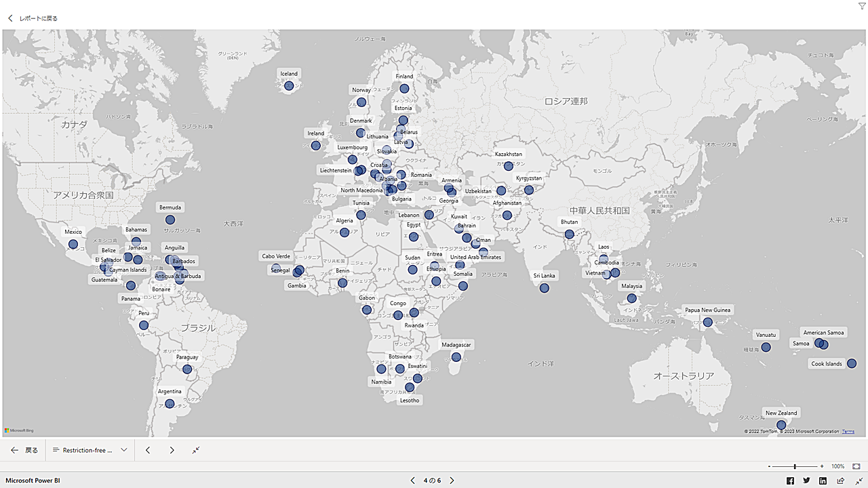Click the zoom slider handle
Viewport: 868px width, 488px height.
coord(795,466)
